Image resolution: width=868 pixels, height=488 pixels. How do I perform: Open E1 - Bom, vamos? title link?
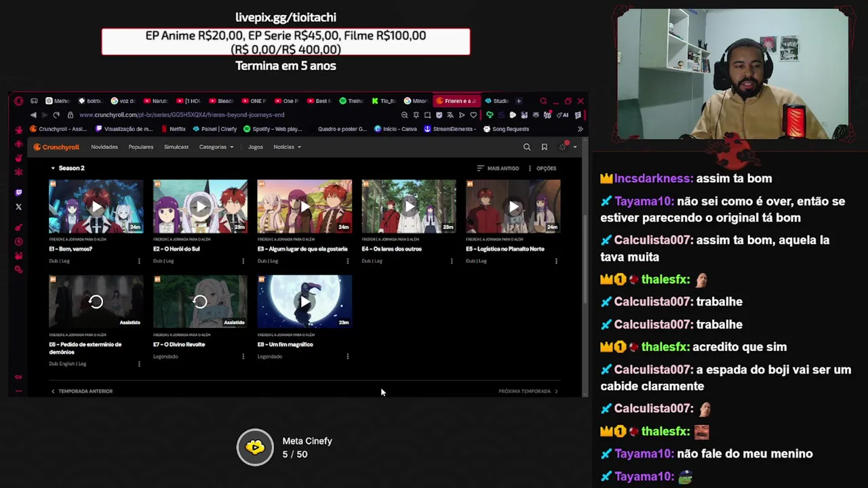(71, 249)
